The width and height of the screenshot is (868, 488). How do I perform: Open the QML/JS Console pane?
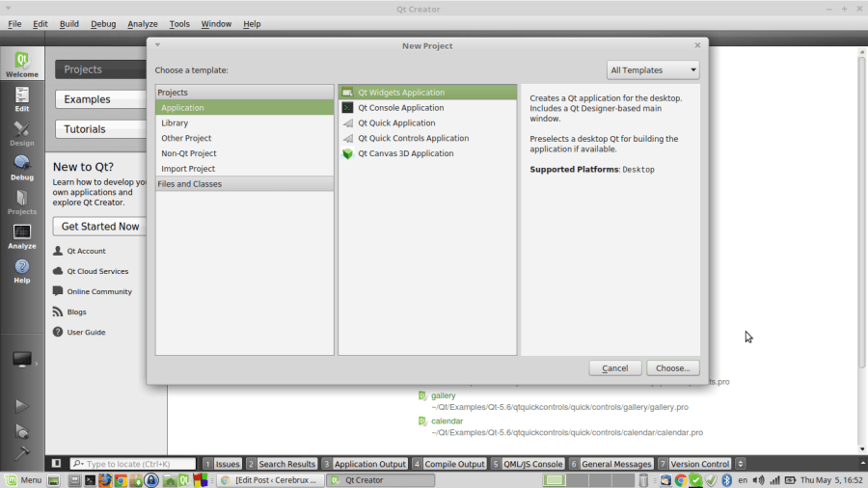point(528,464)
